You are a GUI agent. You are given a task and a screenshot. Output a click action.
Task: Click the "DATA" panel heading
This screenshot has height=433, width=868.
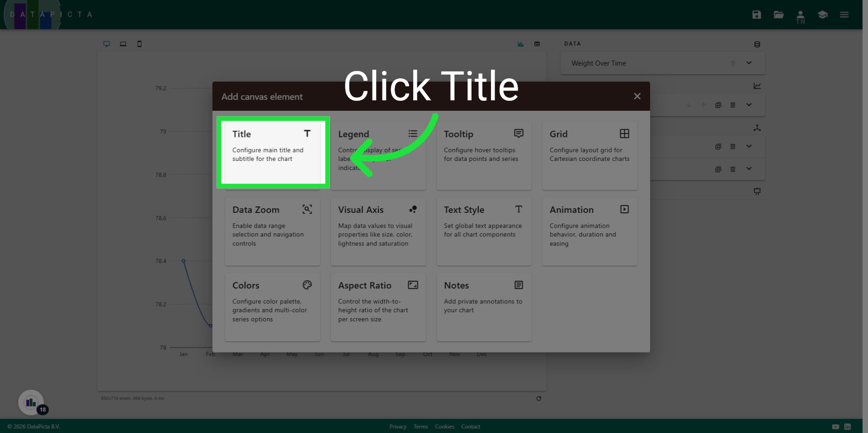pyautogui.click(x=572, y=44)
